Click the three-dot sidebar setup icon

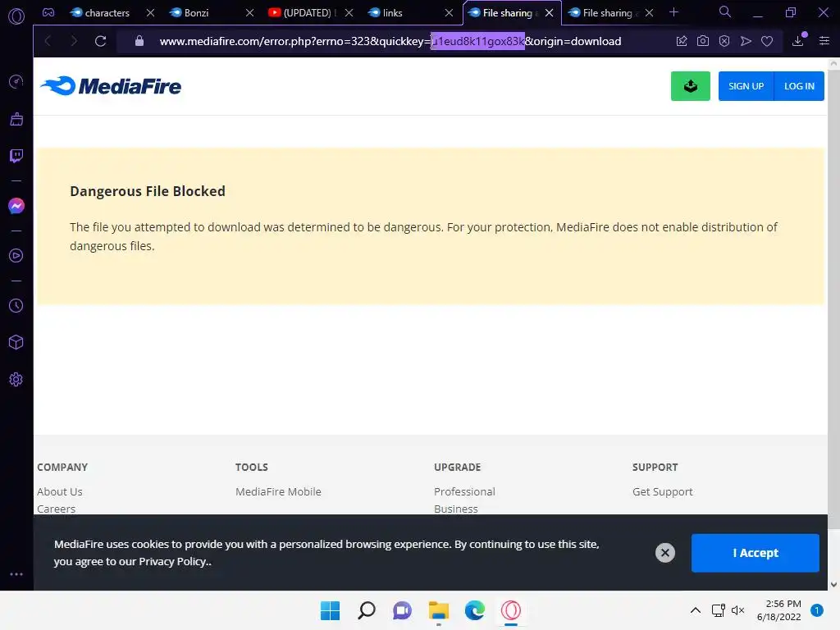click(16, 573)
